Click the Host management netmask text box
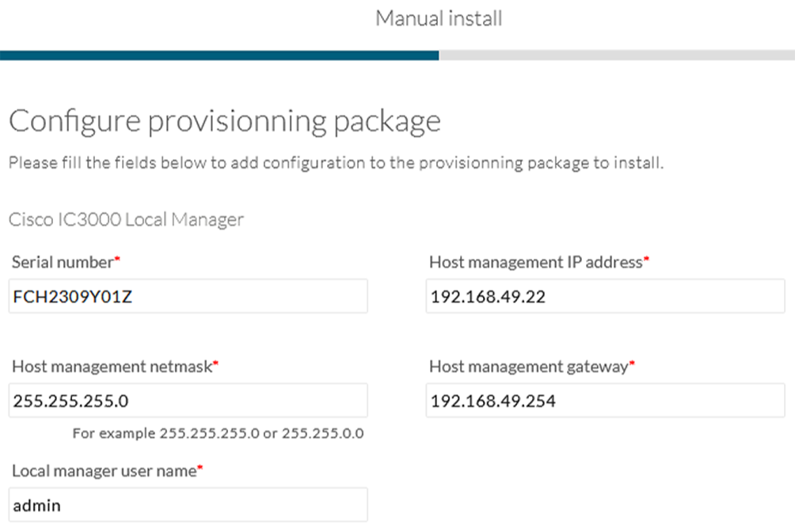 point(188,401)
